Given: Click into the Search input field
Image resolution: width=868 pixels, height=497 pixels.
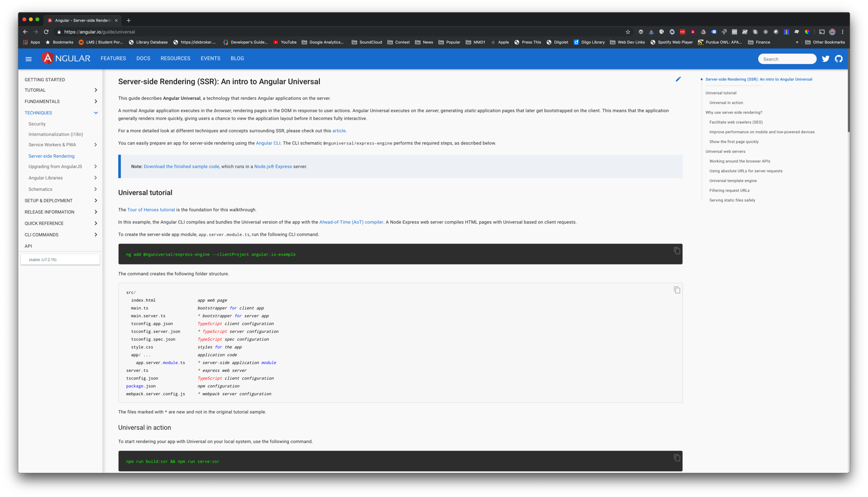Looking at the screenshot, I should [787, 59].
